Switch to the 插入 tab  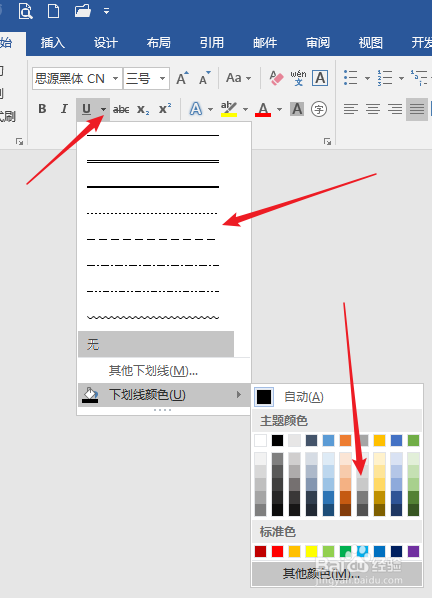[x=53, y=43]
